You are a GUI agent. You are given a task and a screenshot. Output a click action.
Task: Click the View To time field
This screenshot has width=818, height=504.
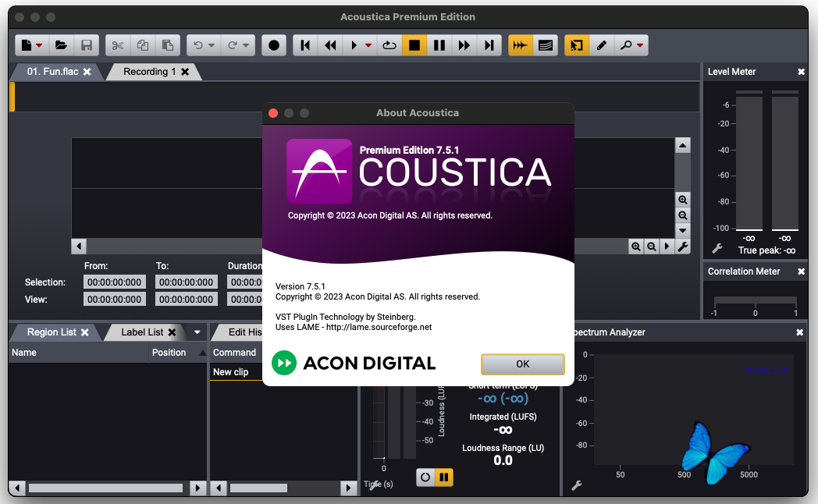[187, 299]
